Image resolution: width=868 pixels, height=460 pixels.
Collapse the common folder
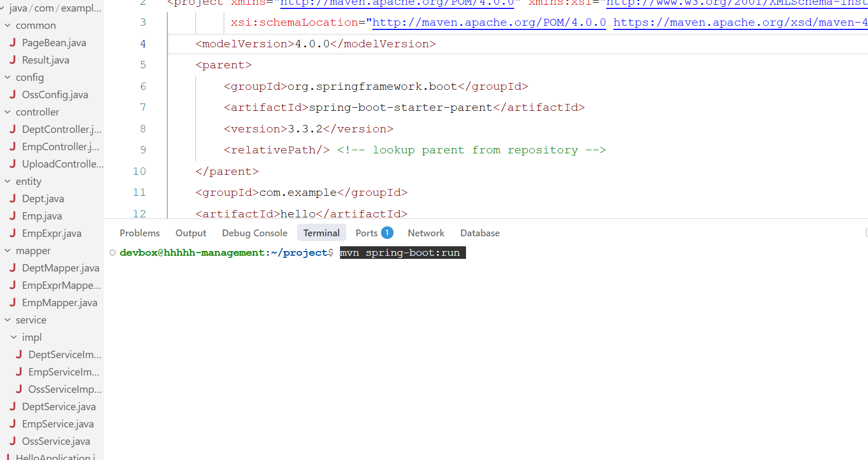[x=7, y=25]
